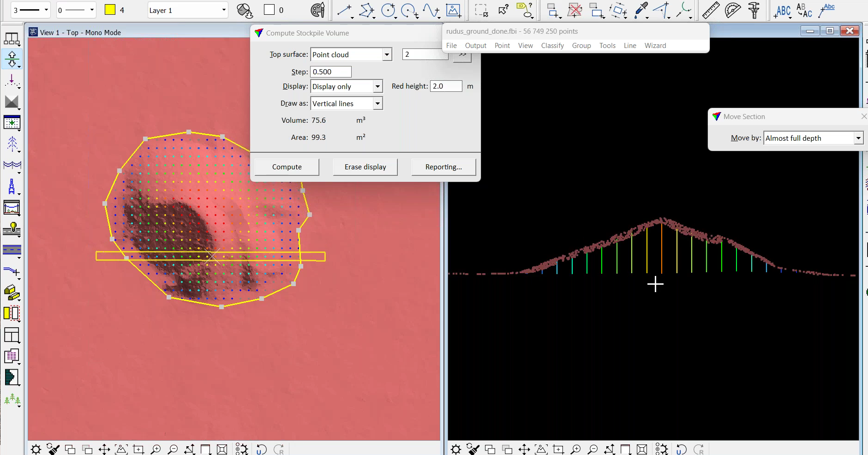Select the tower icon in left toolbar

coord(12,187)
